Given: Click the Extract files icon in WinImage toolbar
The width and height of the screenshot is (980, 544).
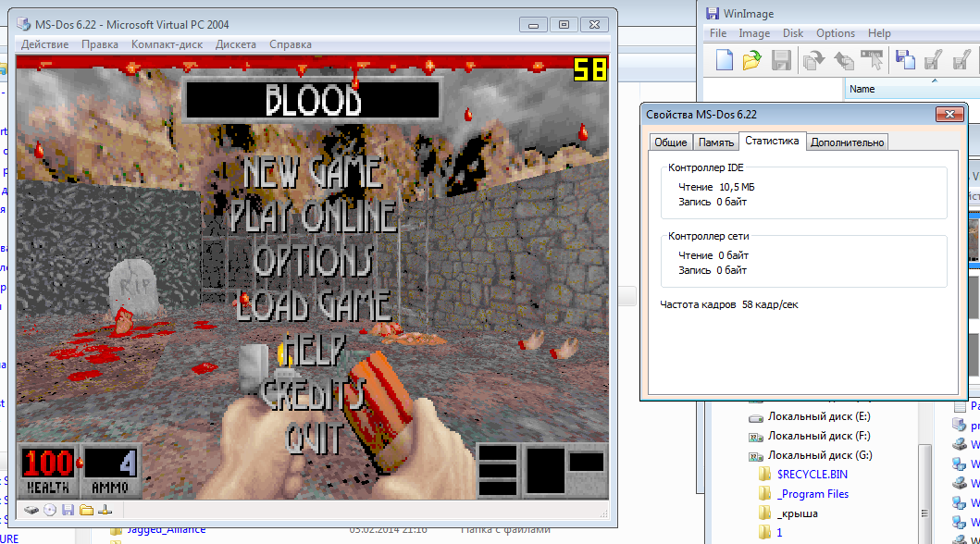Looking at the screenshot, I should tap(844, 60).
